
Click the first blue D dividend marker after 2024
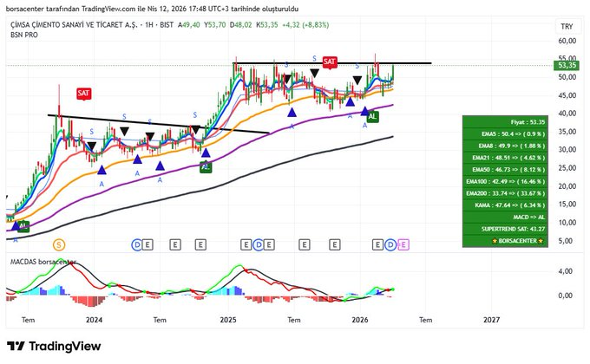point(137,245)
